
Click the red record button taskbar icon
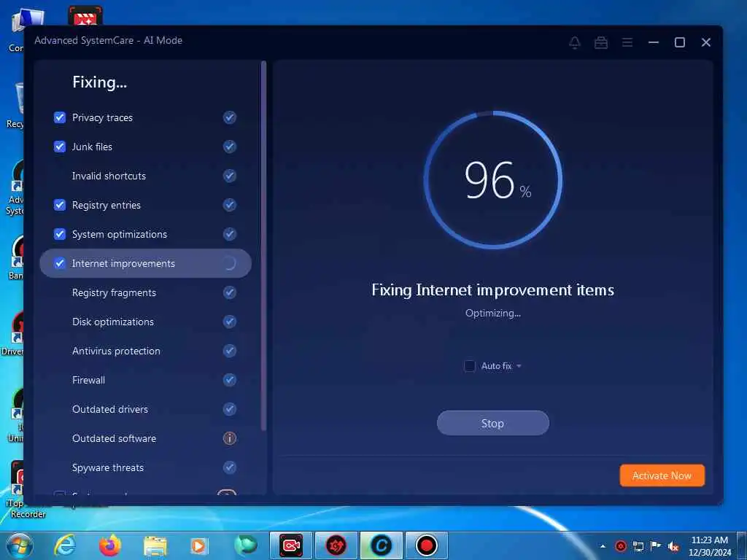point(426,545)
